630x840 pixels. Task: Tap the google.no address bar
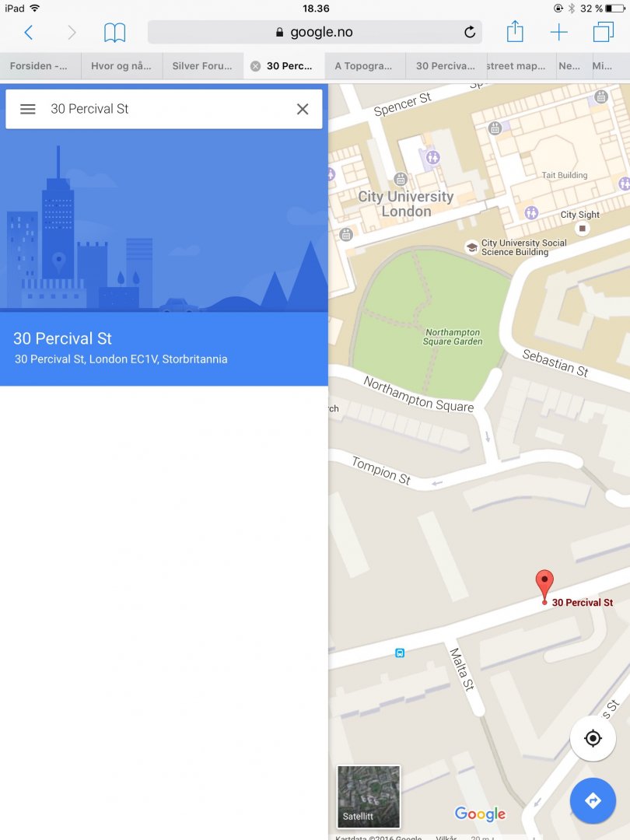click(x=315, y=32)
